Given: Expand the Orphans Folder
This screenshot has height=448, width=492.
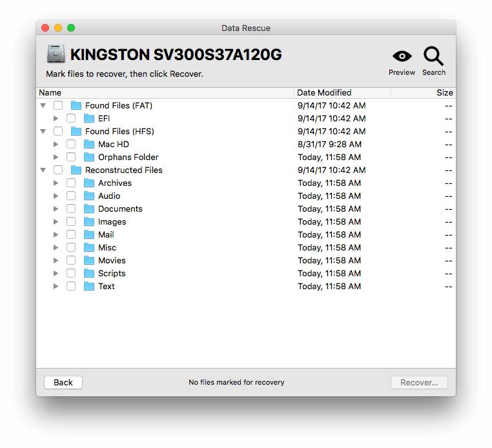Looking at the screenshot, I should point(56,157).
